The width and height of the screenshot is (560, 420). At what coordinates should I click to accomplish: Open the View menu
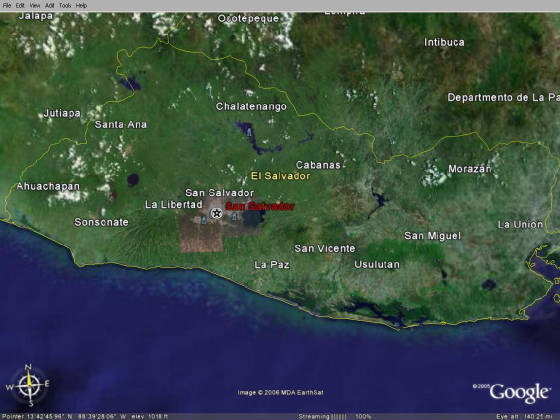35,5
